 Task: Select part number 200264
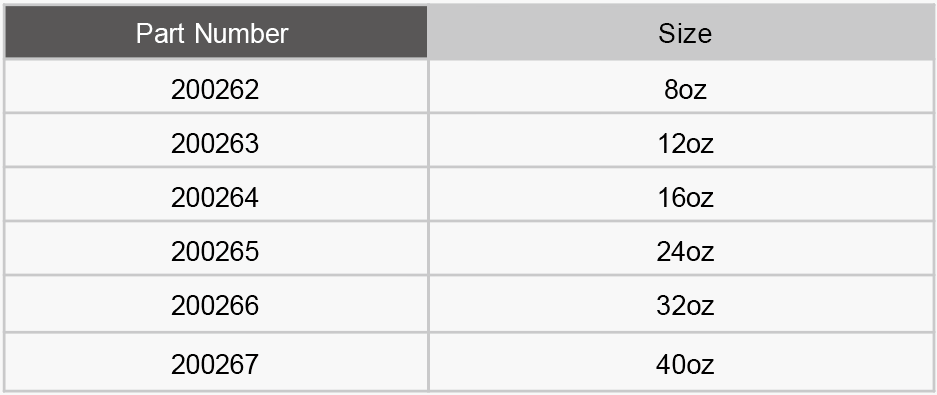(215, 198)
